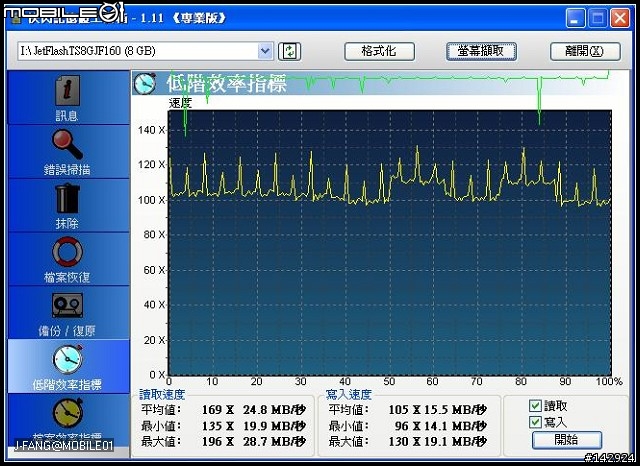Open the 錯誤掃描 magnifier icon

[67, 144]
